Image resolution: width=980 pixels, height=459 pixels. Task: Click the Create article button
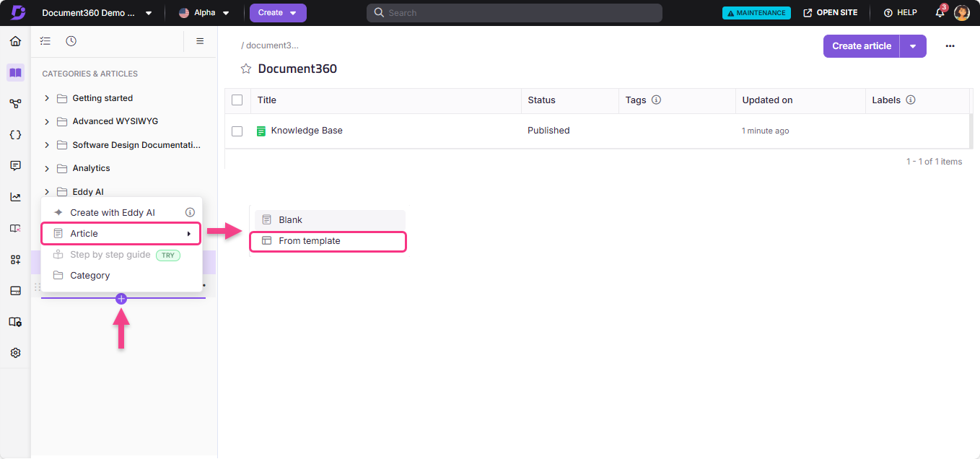coord(861,45)
